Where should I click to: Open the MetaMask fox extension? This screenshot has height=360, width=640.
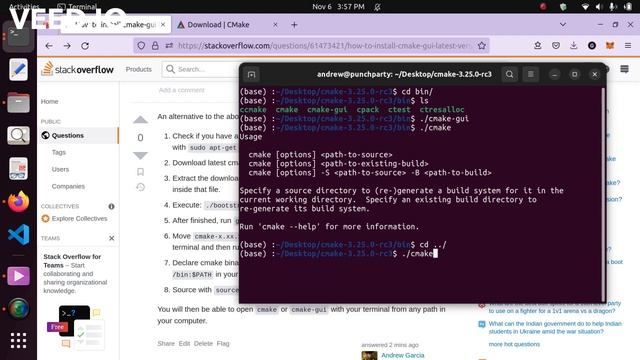[610, 46]
